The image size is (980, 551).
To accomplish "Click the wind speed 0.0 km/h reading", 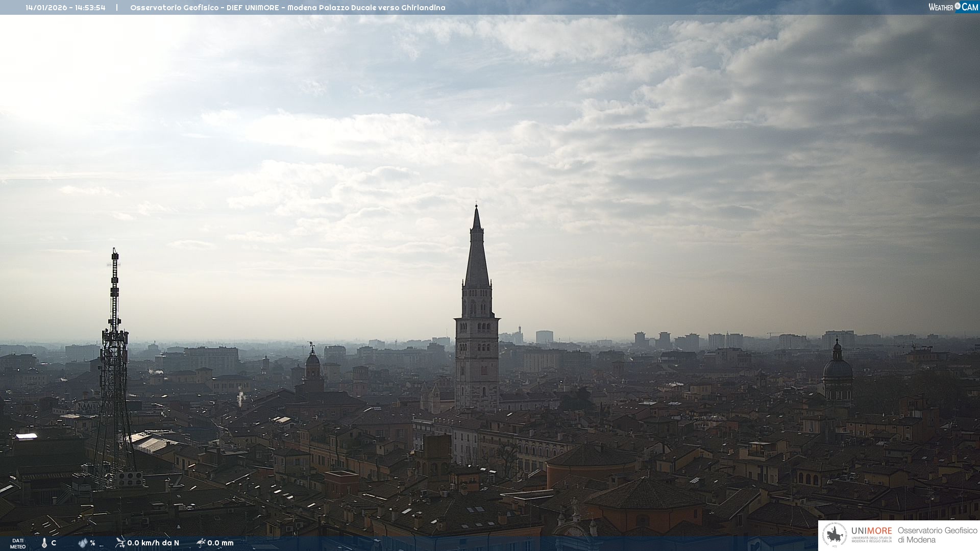I will [x=153, y=543].
